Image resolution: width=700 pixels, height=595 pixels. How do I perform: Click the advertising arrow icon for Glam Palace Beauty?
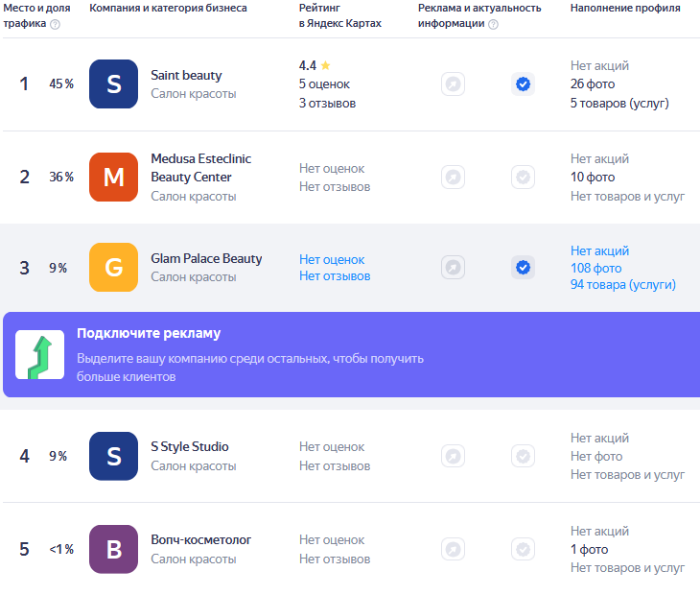(x=454, y=267)
